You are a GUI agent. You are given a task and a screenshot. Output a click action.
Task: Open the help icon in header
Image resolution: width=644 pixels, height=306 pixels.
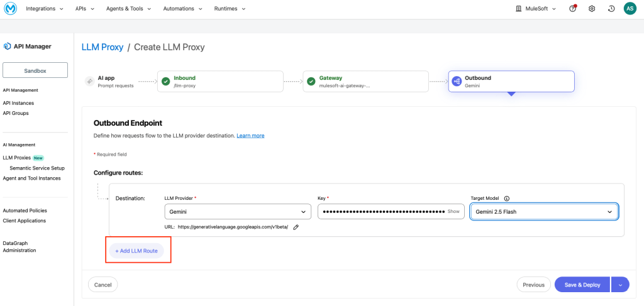[572, 9]
